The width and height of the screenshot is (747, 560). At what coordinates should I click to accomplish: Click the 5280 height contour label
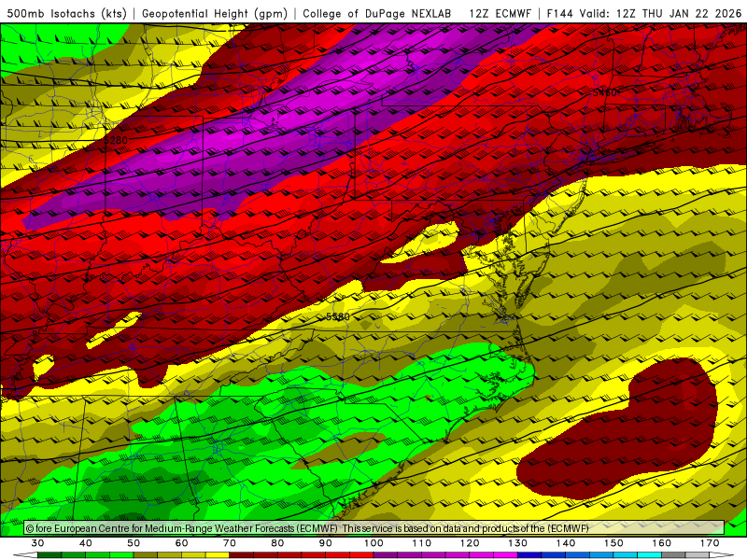116,140
